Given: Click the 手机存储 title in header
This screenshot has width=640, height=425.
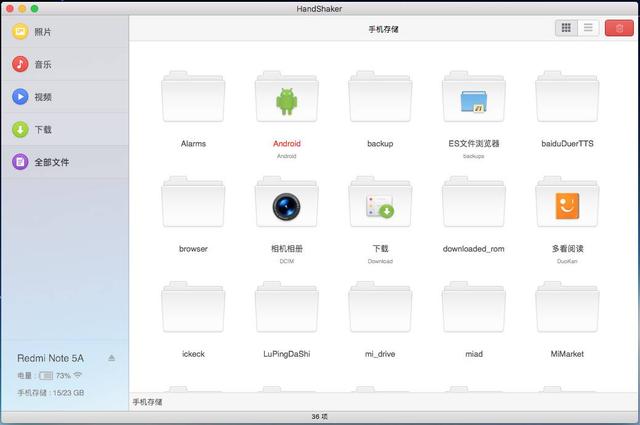Looking at the screenshot, I should point(383,29).
